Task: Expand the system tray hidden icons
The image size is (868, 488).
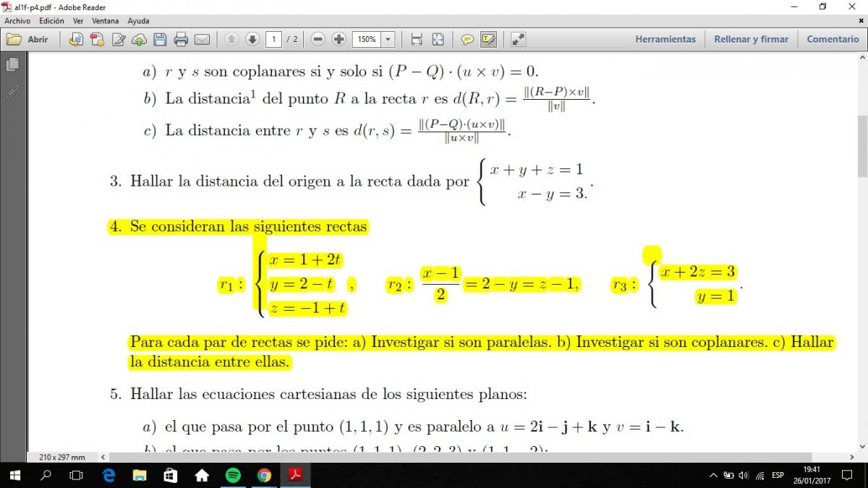Action: pyautogui.click(x=713, y=475)
